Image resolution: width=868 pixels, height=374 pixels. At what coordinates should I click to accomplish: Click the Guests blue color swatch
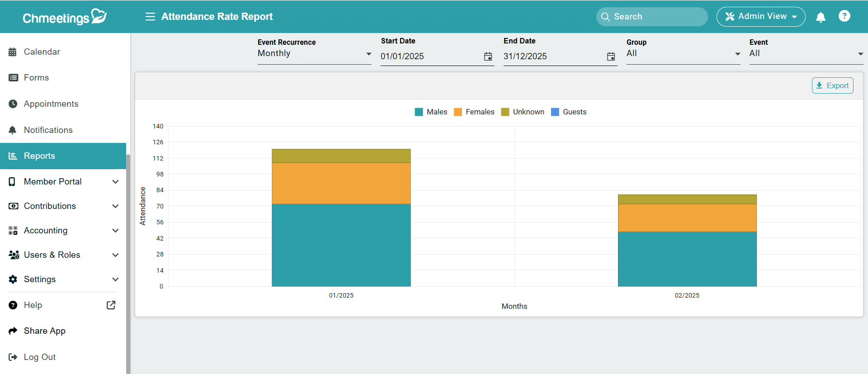point(555,112)
